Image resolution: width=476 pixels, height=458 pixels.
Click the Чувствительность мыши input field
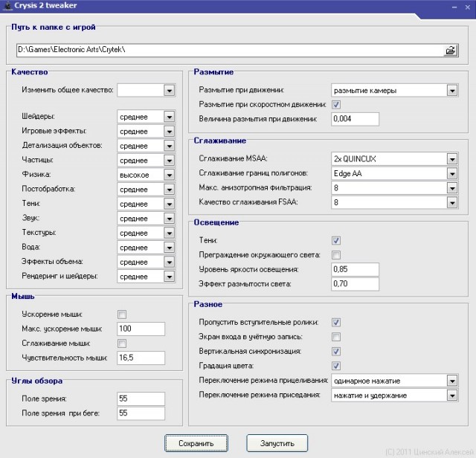141,358
